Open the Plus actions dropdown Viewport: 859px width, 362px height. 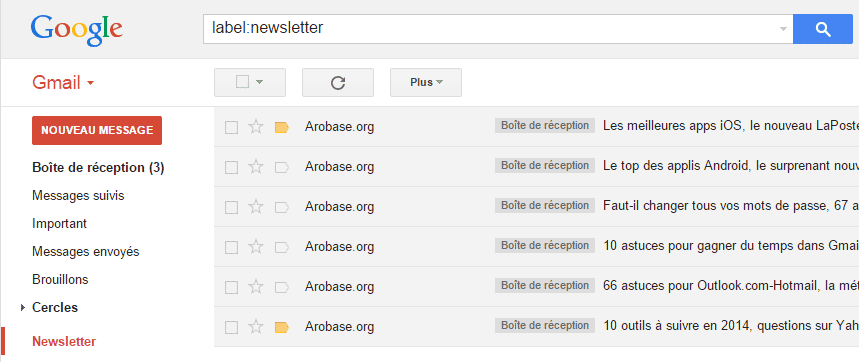(x=426, y=82)
